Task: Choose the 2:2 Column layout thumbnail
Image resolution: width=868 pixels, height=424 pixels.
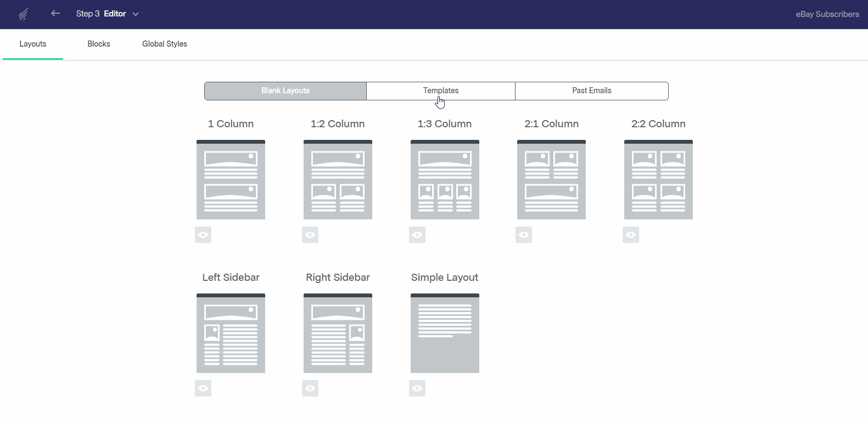Action: click(658, 180)
